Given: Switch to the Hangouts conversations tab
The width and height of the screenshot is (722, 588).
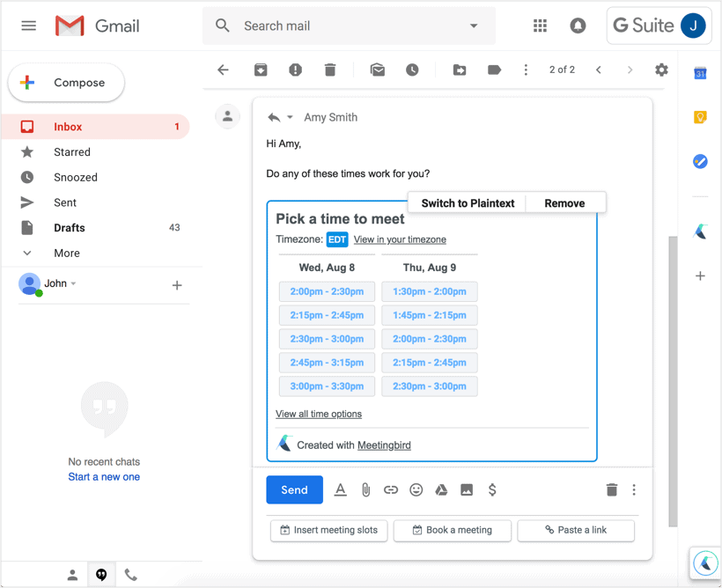Looking at the screenshot, I should pyautogui.click(x=101, y=575).
